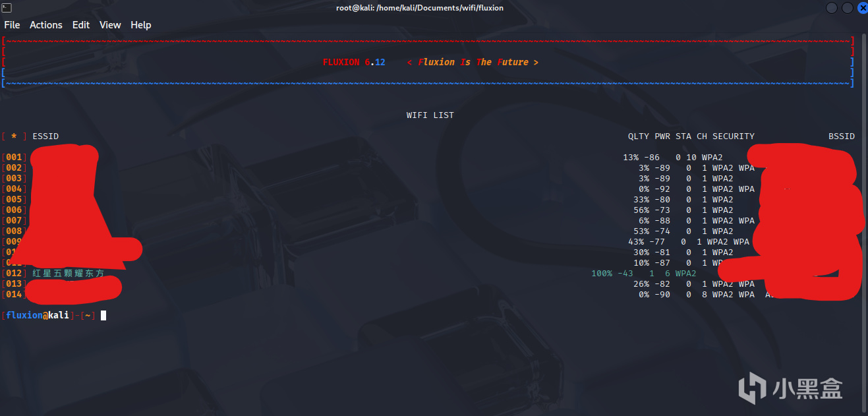Image resolution: width=868 pixels, height=416 pixels.
Task: Click the QLTY column header
Action: [639, 136]
